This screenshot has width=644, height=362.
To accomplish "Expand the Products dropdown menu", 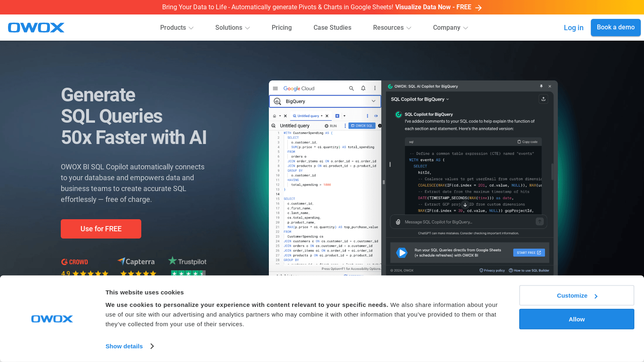I will pos(177,28).
